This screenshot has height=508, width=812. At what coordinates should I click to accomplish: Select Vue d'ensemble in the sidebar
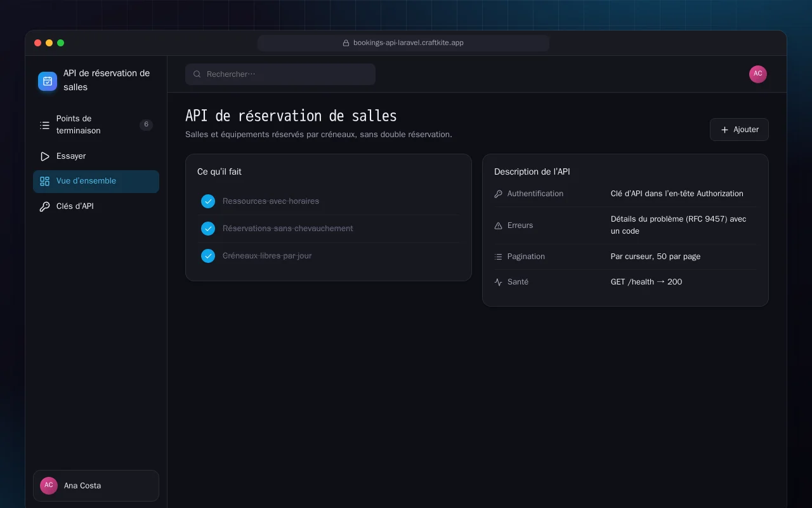coord(96,181)
